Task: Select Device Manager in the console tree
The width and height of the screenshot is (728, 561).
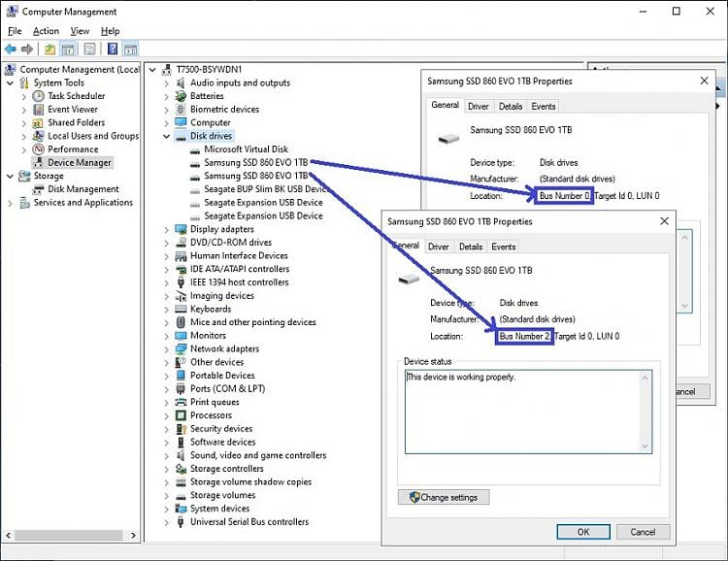Action: click(x=80, y=162)
